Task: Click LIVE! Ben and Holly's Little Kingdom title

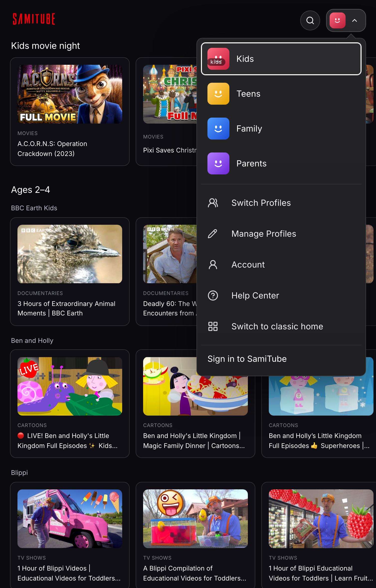Action: point(67,441)
